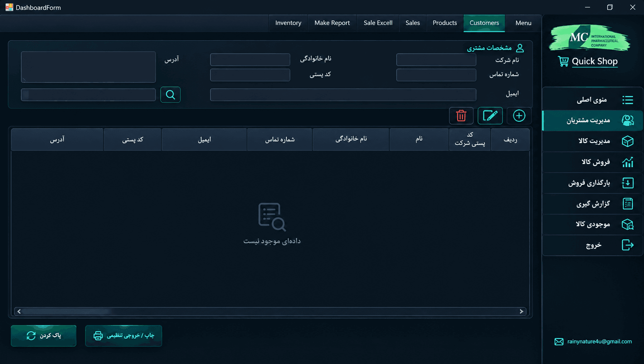Click the red trash delete icon
The height and width of the screenshot is (364, 644).
click(x=461, y=116)
